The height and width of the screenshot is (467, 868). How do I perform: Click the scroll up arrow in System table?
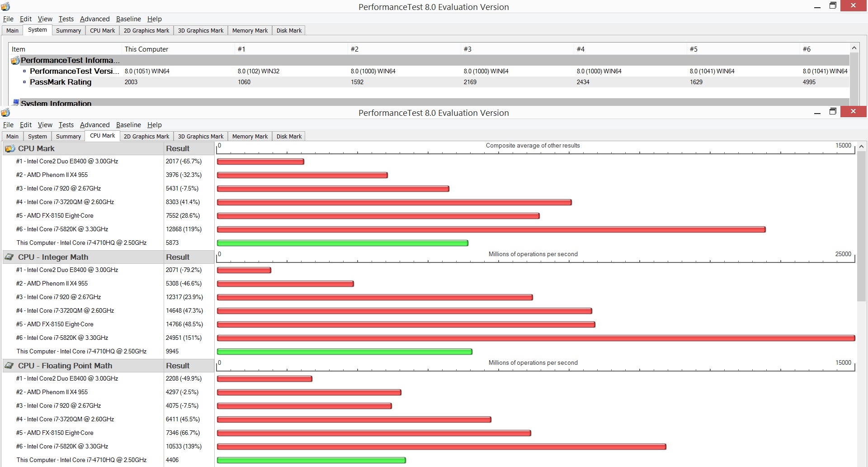pyautogui.click(x=854, y=48)
